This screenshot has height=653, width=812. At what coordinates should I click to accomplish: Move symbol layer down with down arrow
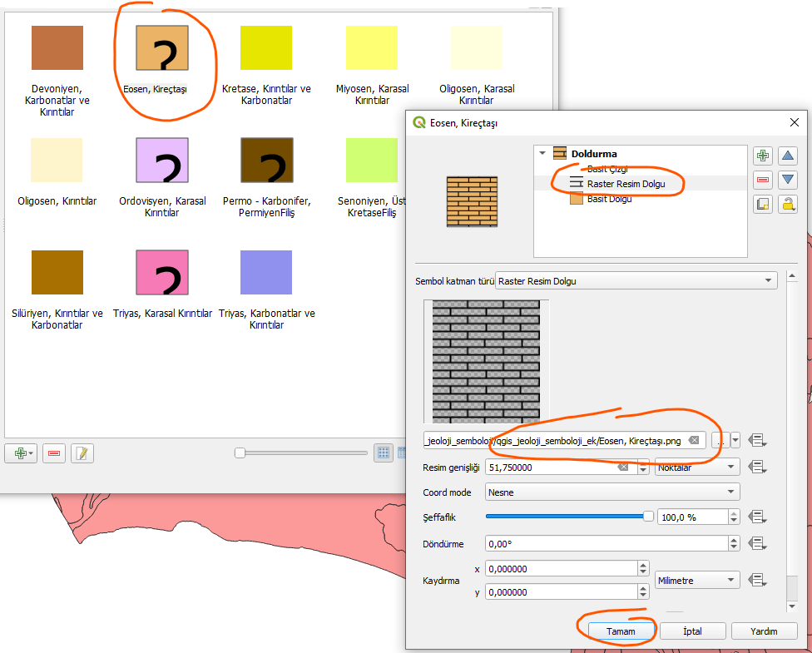click(x=787, y=180)
